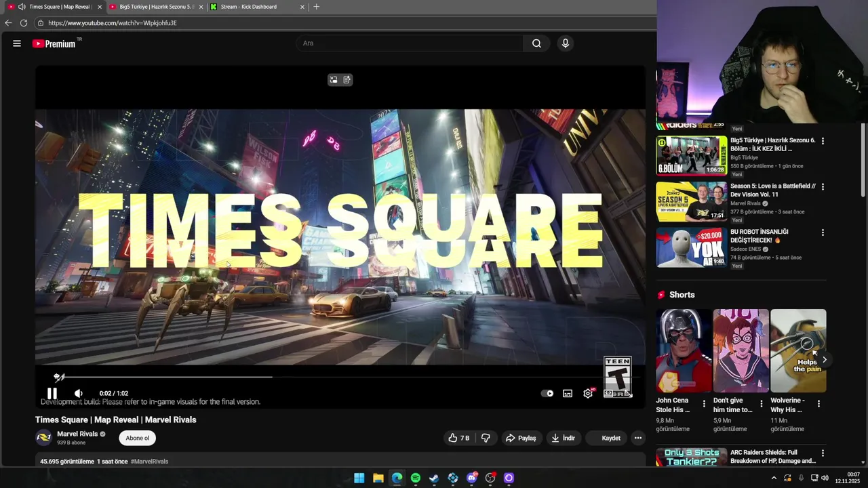
Task: Click the magnifier search button
Action: pyautogui.click(x=536, y=43)
